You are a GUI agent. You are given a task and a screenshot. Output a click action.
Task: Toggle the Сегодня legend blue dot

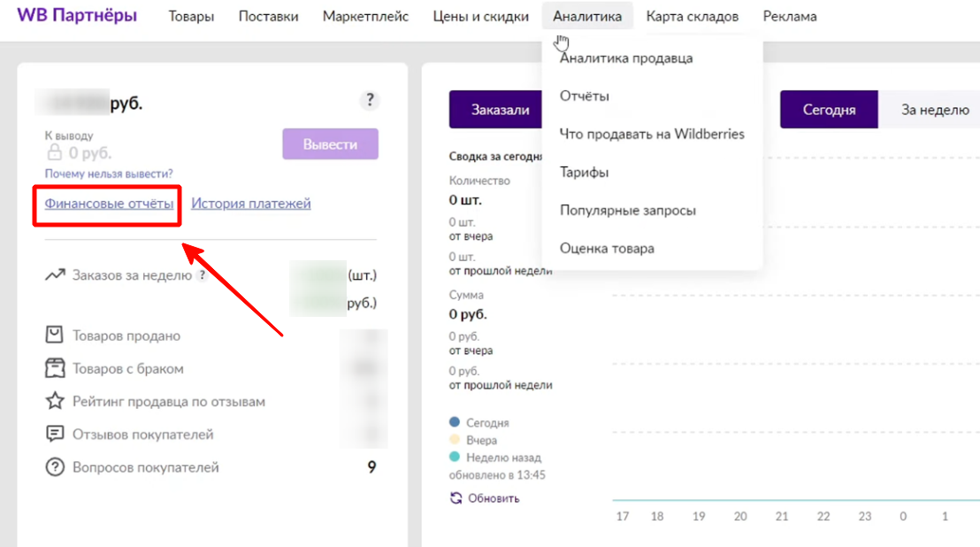[455, 422]
